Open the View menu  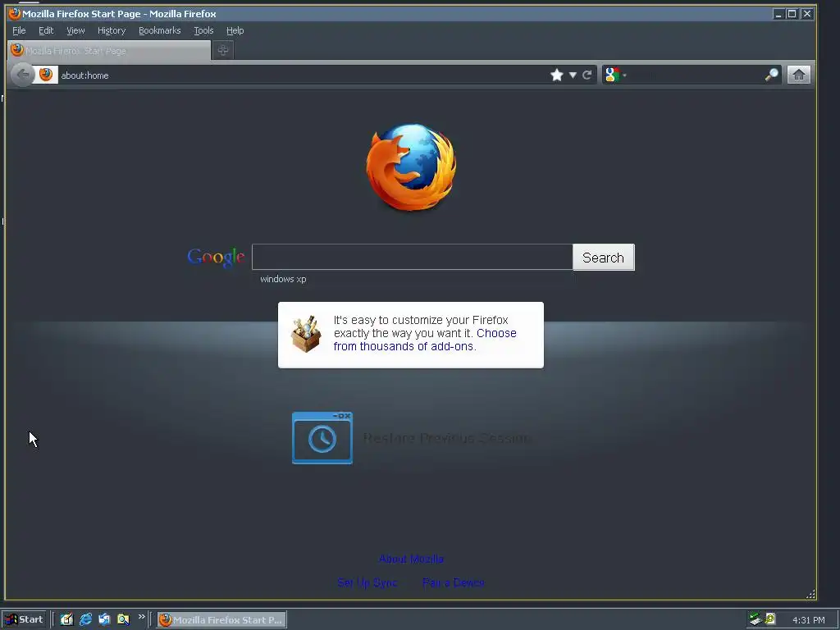coord(75,30)
